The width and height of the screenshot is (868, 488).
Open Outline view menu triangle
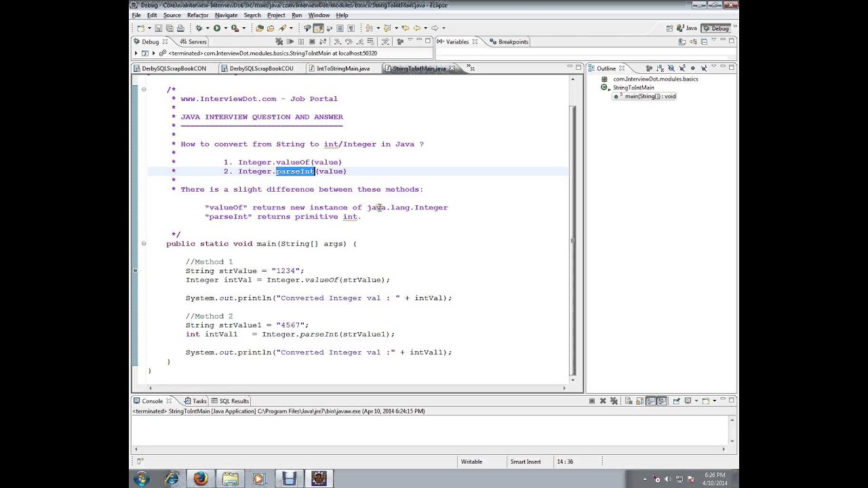714,66
